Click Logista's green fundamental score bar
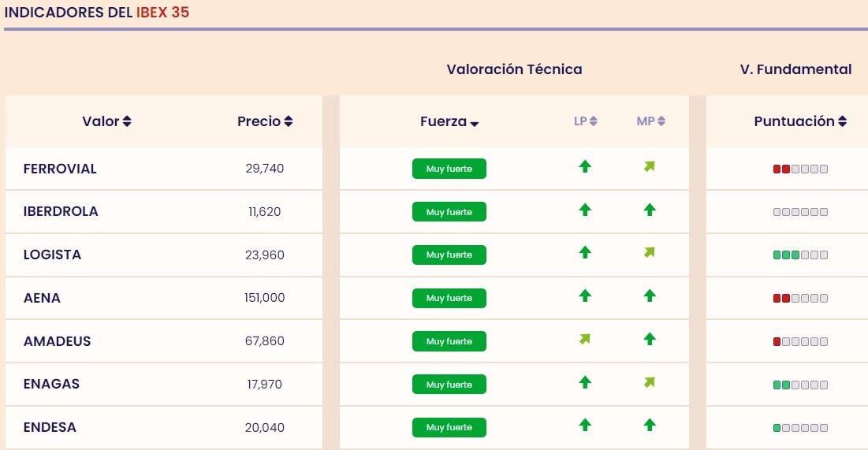868x450 pixels. (800, 255)
